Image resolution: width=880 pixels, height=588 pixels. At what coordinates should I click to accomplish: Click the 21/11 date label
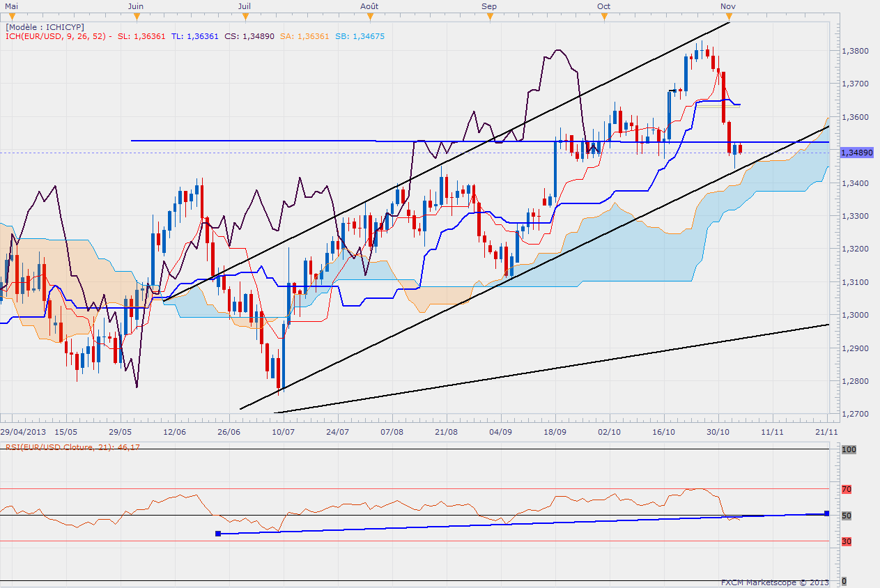coord(827,432)
